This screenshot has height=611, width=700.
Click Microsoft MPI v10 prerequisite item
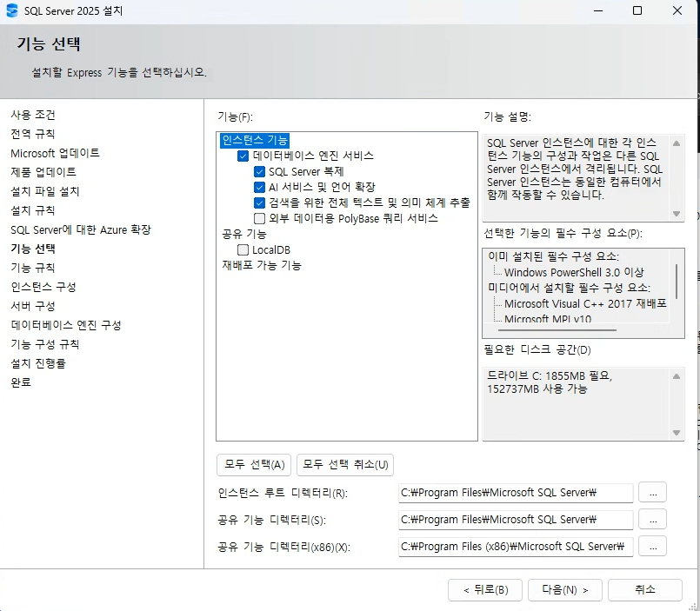click(x=548, y=319)
